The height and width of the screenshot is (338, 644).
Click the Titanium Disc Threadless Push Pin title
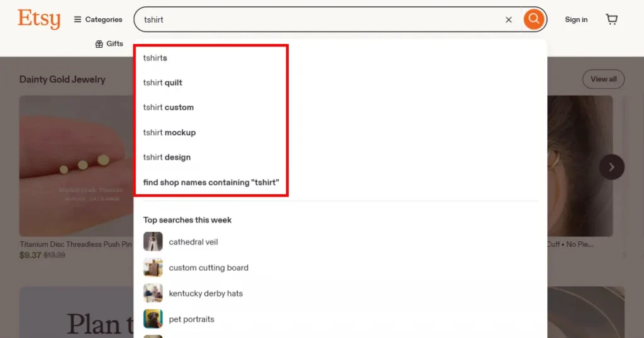76,244
